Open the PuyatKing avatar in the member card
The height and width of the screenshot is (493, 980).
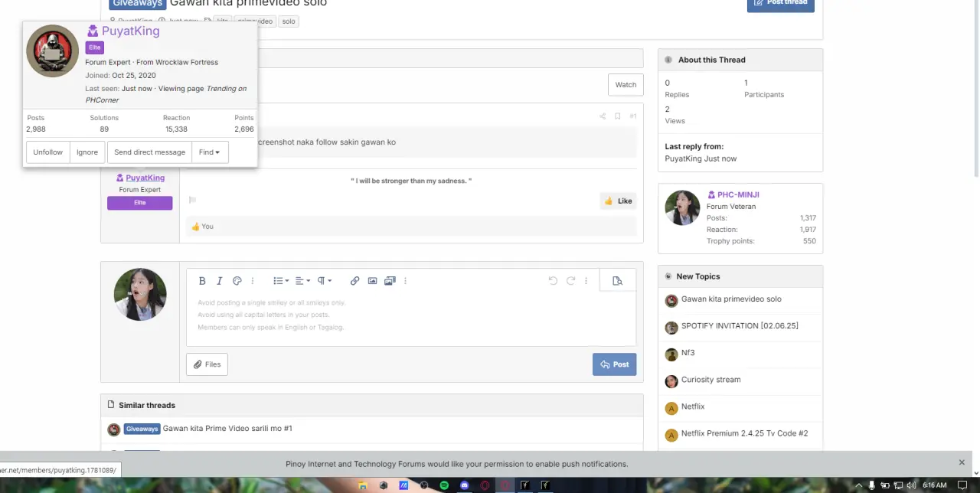(x=52, y=51)
